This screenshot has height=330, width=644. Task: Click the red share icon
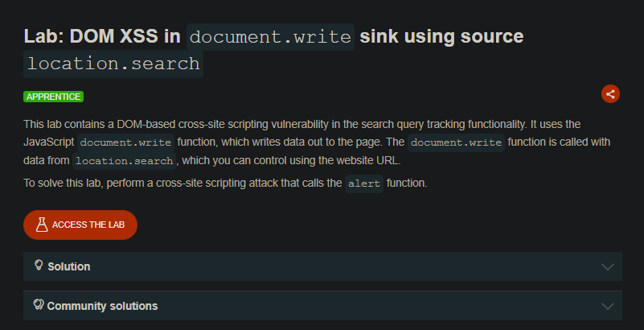(x=610, y=94)
